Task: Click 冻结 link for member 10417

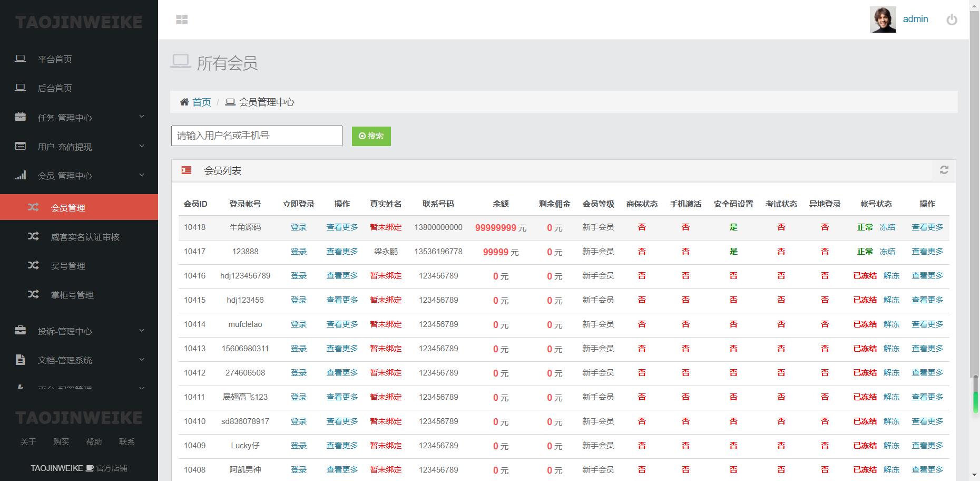Action: [887, 252]
